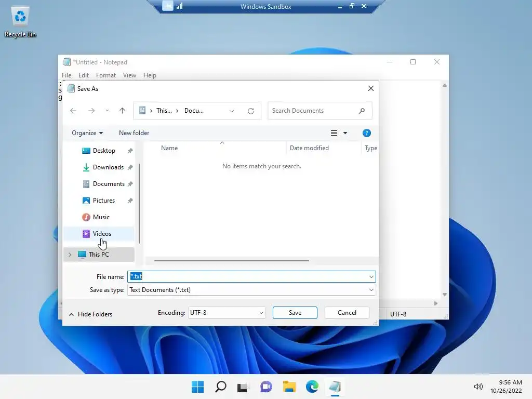Select Downloads in the navigation pane
532x399 pixels.
pyautogui.click(x=108, y=167)
